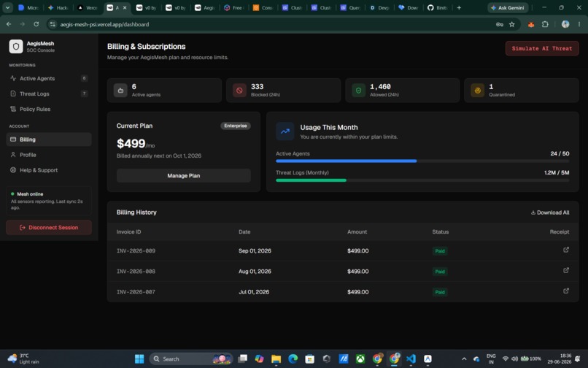Screen dimensions: 588x368
Task: Click invoice ID INV-2026-009
Action: point(136,251)
